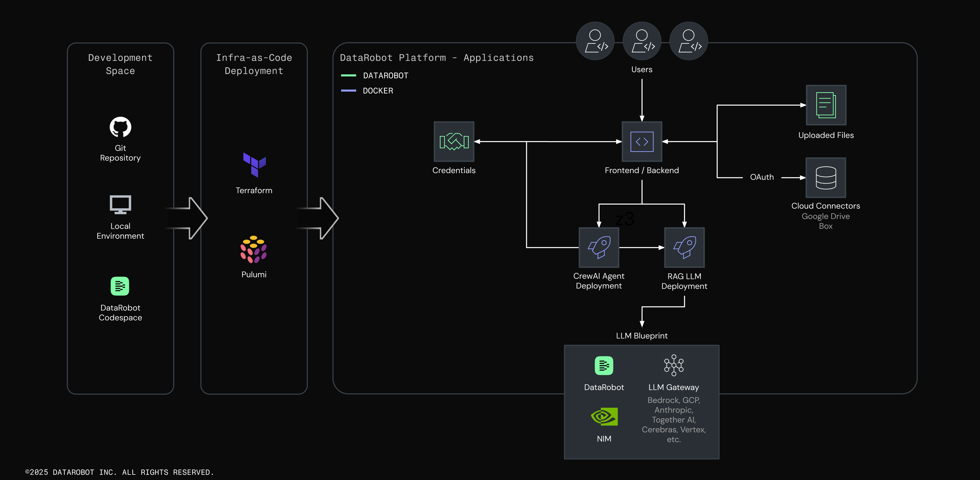
Task: Select the Credentials handshake icon
Action: pyautogui.click(x=454, y=142)
